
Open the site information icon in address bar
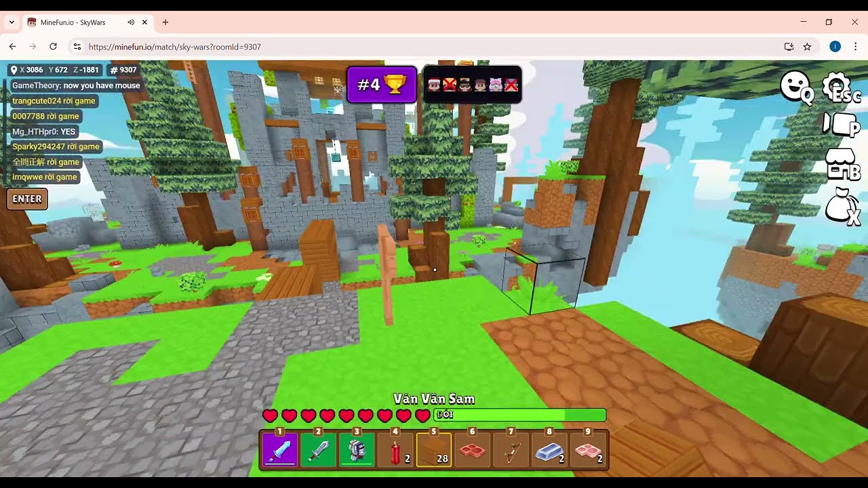(x=77, y=47)
